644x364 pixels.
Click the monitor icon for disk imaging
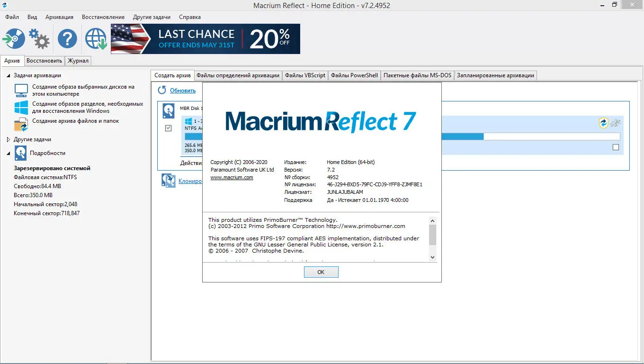click(x=21, y=90)
